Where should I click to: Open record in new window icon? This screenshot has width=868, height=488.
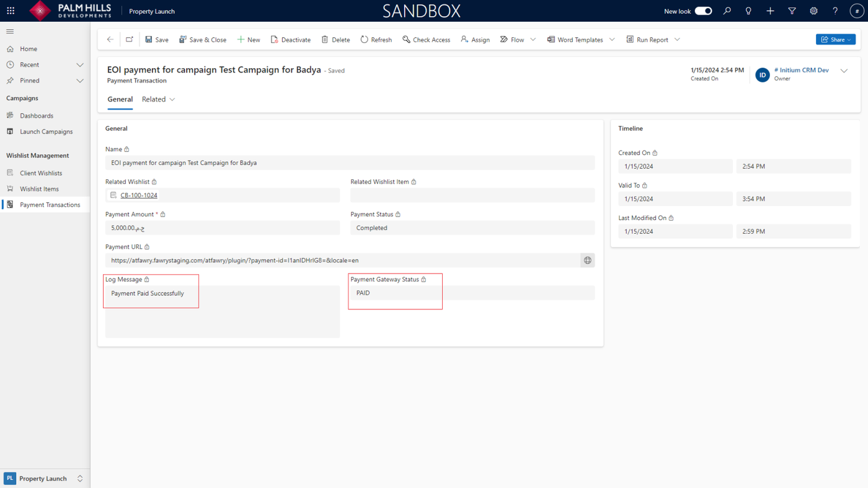(x=130, y=40)
